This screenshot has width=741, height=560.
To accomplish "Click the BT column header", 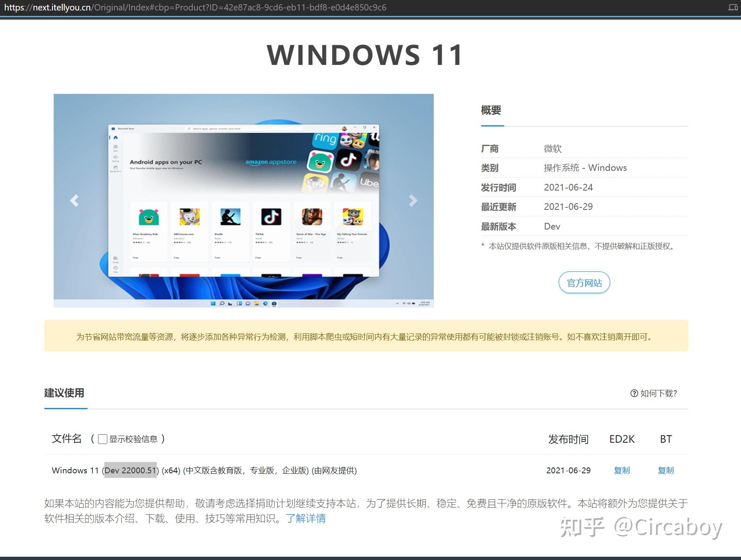I will (666, 439).
